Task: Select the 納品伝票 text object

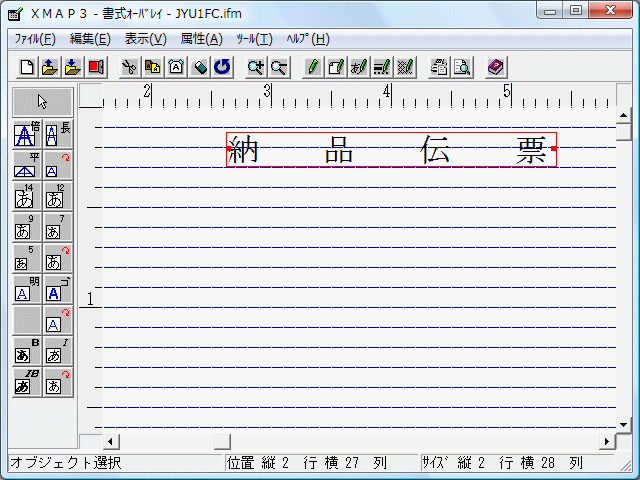Action: [x=391, y=149]
